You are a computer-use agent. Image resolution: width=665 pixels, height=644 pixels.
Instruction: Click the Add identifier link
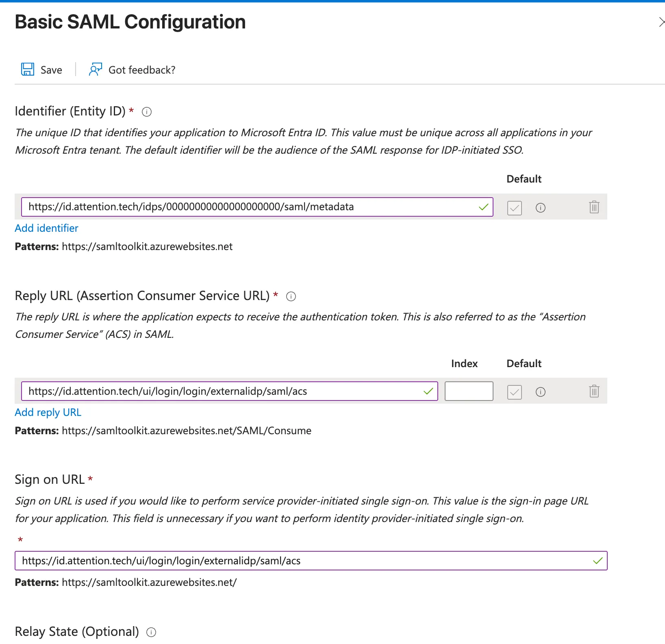coord(46,228)
